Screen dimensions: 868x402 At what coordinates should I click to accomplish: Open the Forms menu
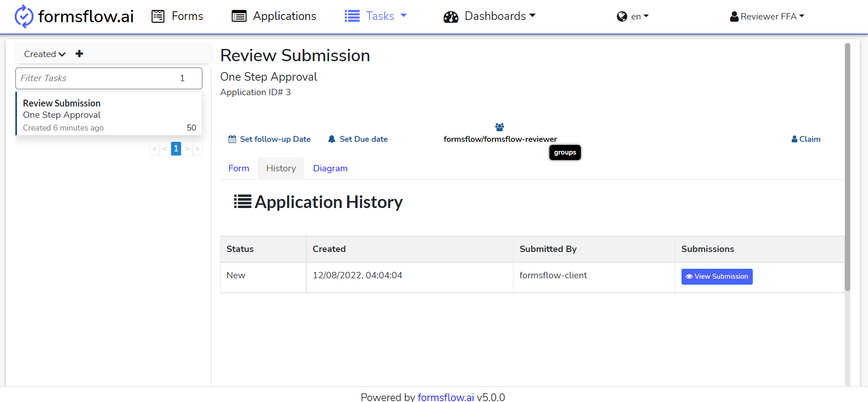click(x=177, y=16)
